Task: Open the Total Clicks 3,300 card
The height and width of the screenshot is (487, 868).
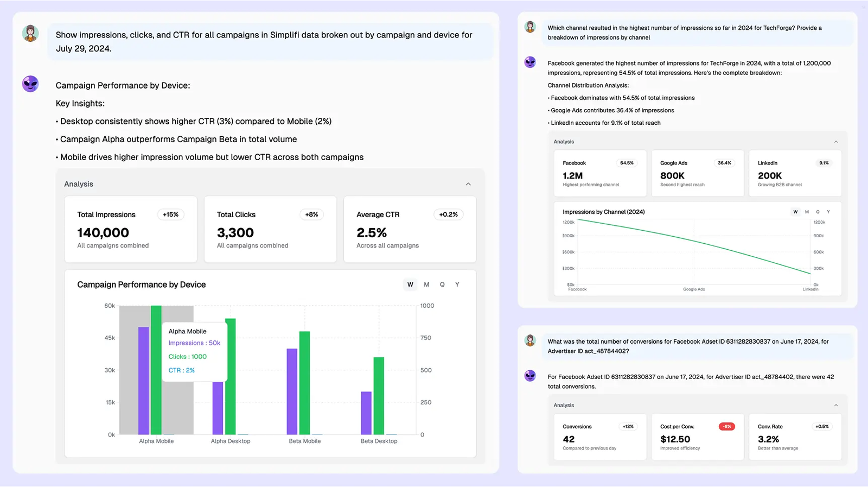Action: pos(270,229)
